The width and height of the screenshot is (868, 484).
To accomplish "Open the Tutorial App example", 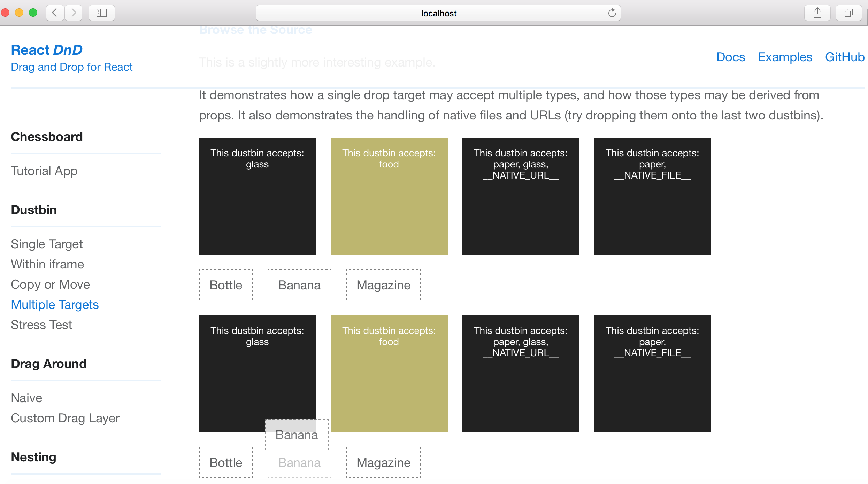I will coord(44,171).
